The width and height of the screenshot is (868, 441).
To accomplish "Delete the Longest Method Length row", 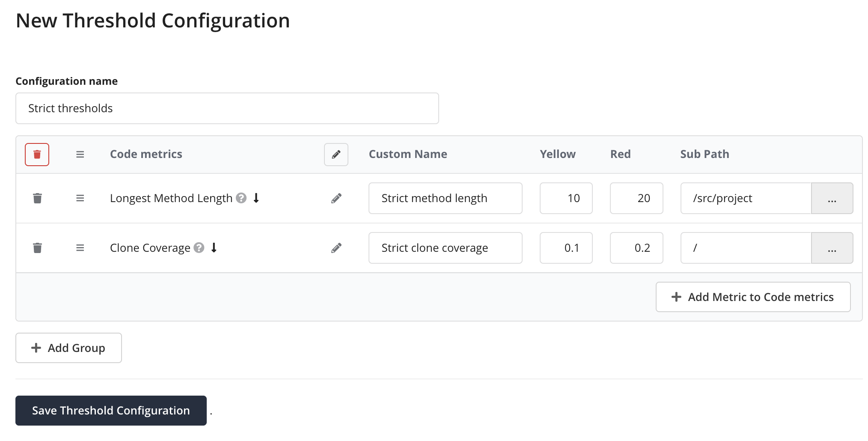I will click(37, 198).
